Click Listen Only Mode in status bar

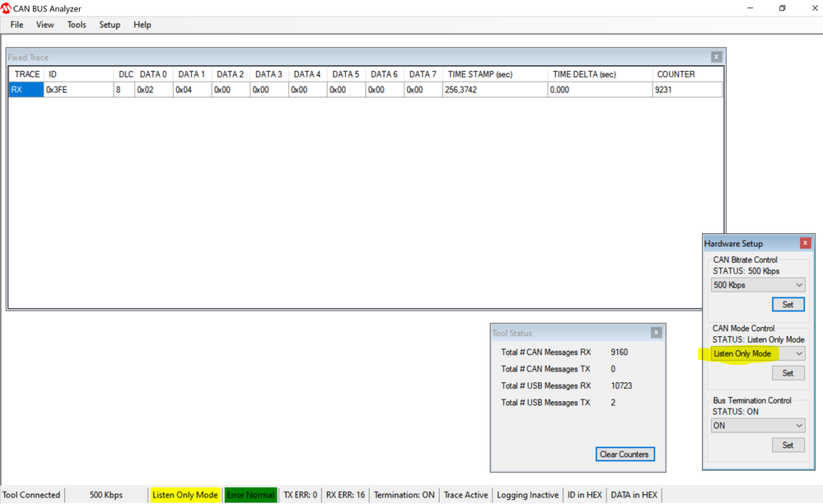pyautogui.click(x=185, y=495)
